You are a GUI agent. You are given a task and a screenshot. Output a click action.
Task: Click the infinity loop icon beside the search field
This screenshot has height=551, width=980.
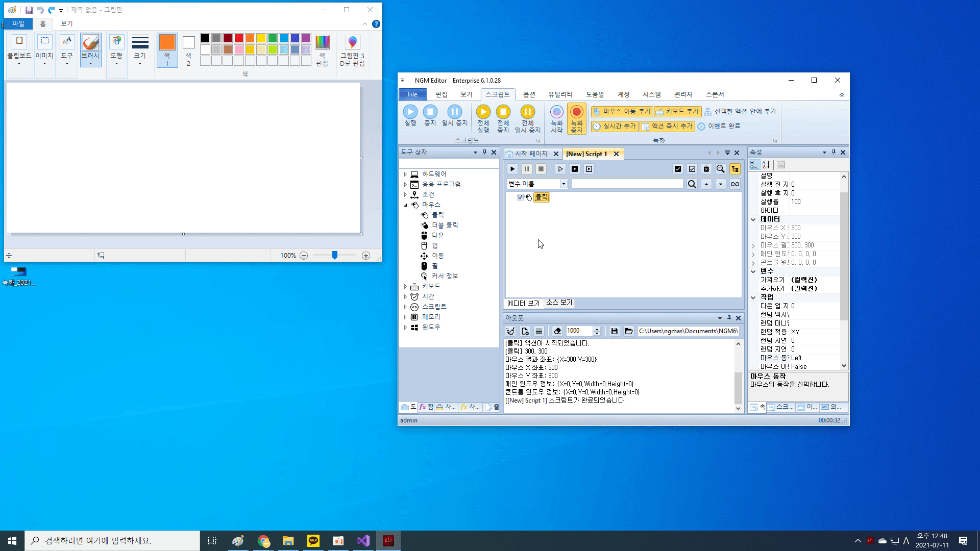pyautogui.click(x=734, y=184)
